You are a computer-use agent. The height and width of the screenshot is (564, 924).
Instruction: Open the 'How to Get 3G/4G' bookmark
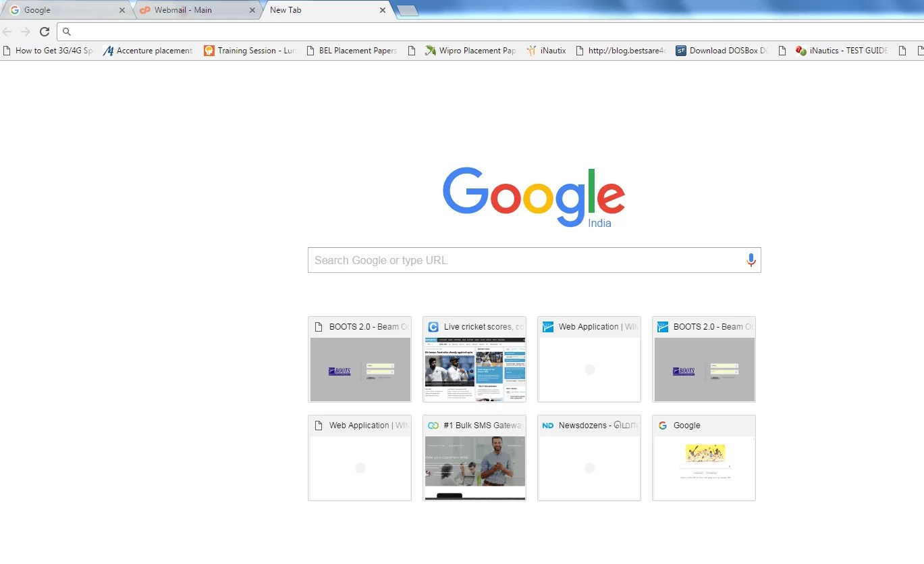point(48,51)
